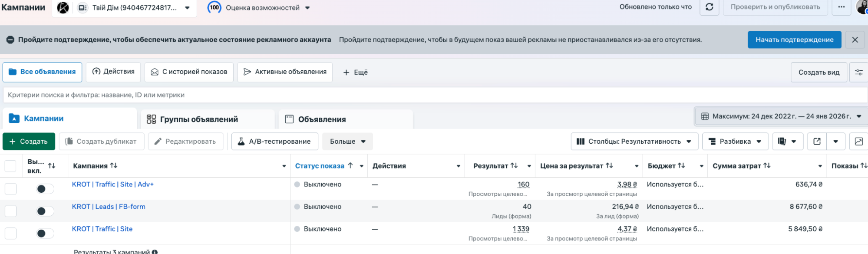This screenshot has width=868, height=254.
Task: Check the box for KROT | Traffic | Site
Action: coord(10,234)
